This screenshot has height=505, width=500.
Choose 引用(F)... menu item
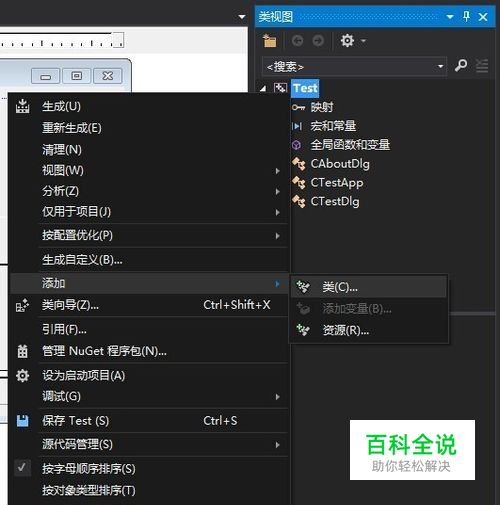[149, 329]
